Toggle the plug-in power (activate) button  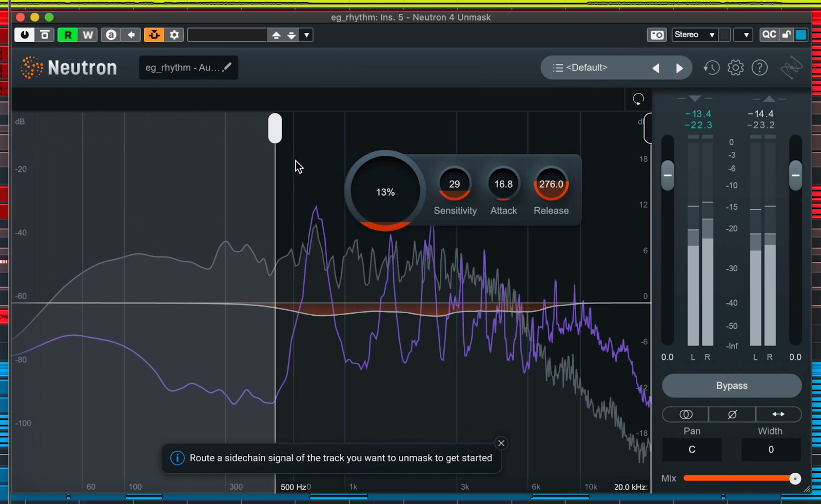[24, 35]
